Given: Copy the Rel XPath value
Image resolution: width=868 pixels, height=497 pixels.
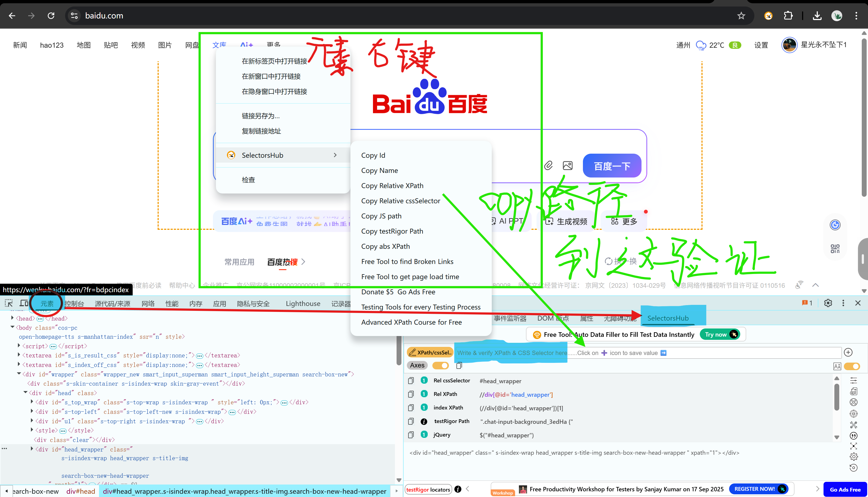Looking at the screenshot, I should tap(411, 394).
